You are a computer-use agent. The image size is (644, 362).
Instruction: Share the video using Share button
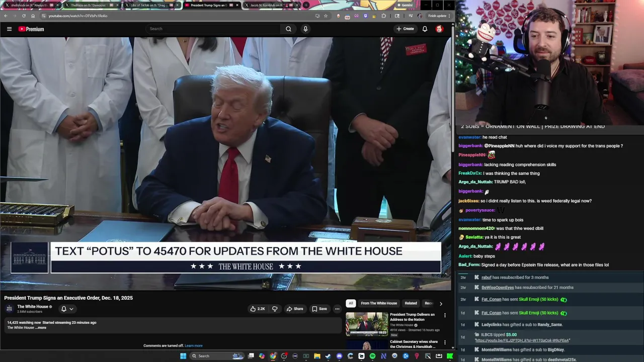pyautogui.click(x=295, y=309)
